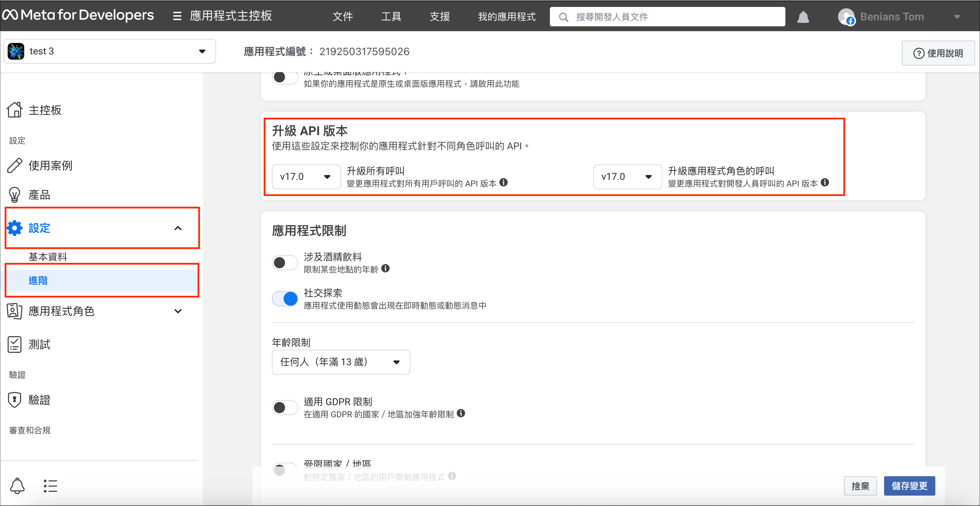
Task: Enable the 涉及酒精飲料 switch
Action: [x=285, y=263]
